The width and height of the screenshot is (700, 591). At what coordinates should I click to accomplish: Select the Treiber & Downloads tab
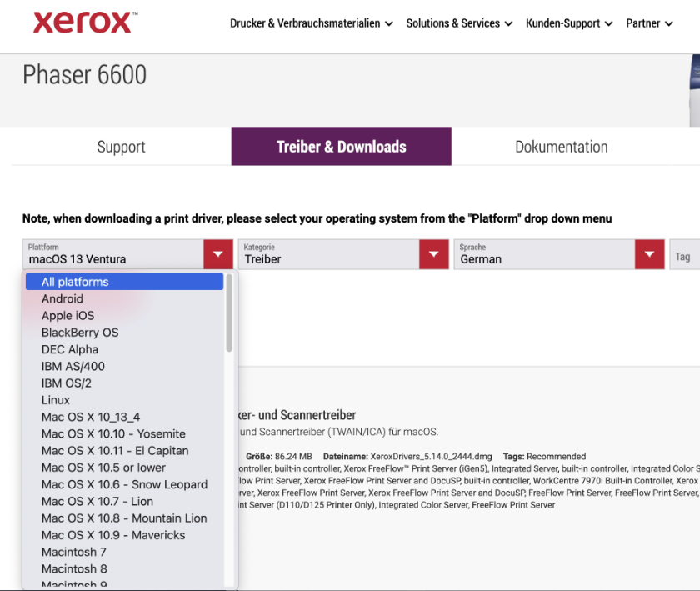(x=341, y=147)
